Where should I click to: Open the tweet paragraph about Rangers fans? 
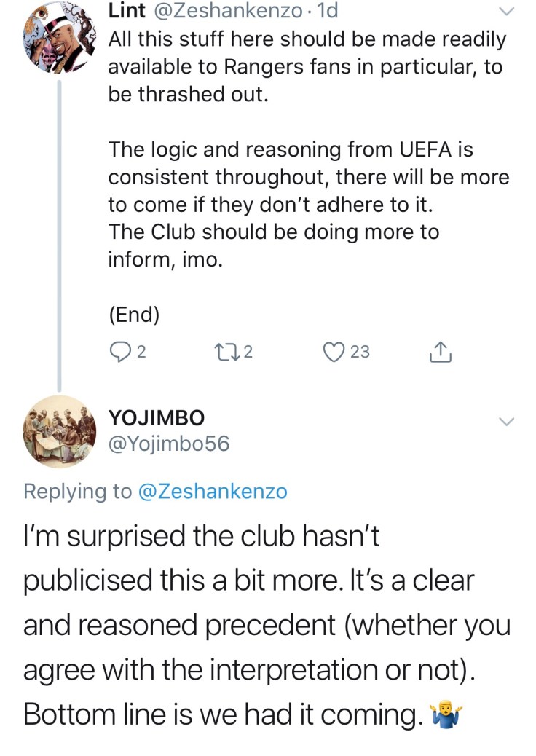(305, 67)
